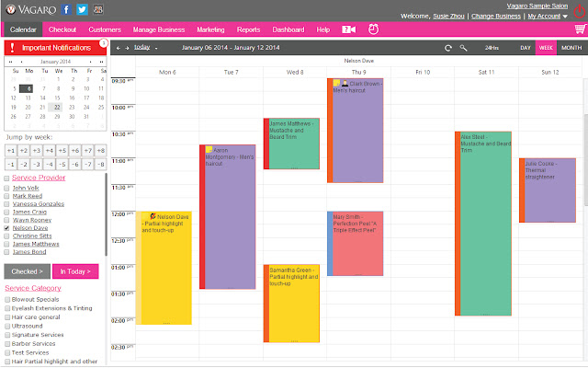Check the John Volk service provider
The width and height of the screenshot is (588, 368).
pos(6,188)
